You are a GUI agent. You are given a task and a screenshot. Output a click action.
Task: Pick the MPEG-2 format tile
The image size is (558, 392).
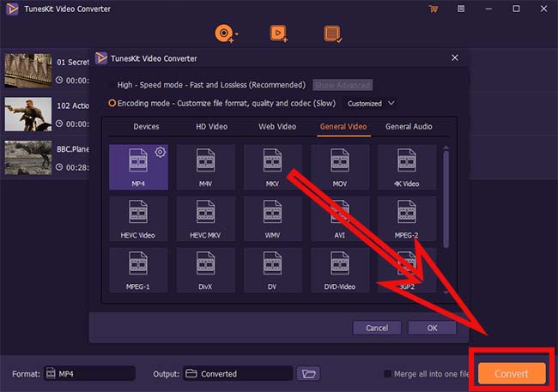click(407, 219)
